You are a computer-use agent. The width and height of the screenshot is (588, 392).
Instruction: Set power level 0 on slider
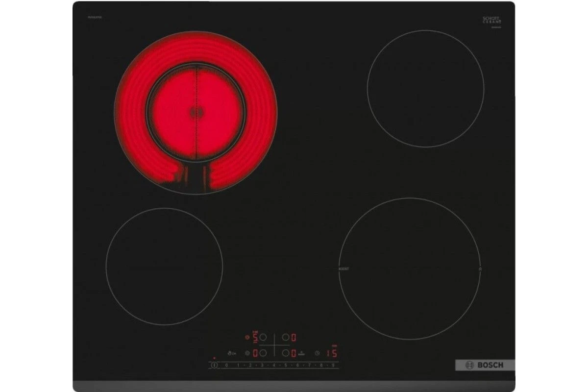[x=226, y=365]
